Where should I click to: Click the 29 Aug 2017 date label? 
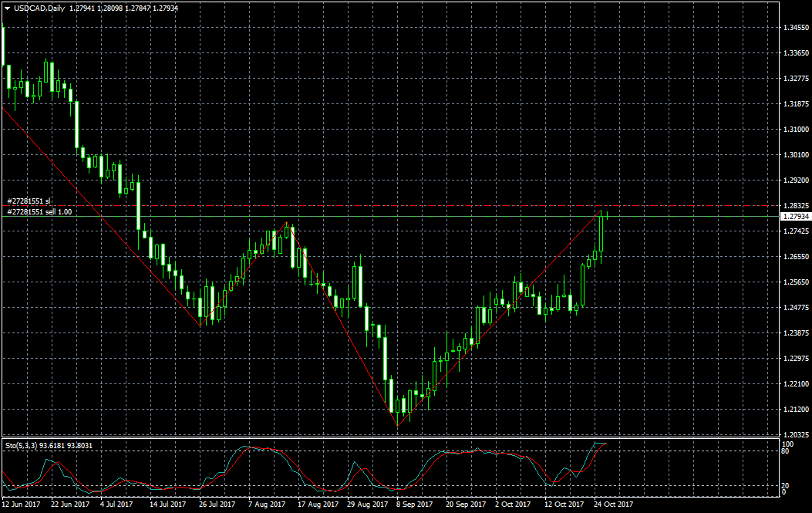pos(366,505)
